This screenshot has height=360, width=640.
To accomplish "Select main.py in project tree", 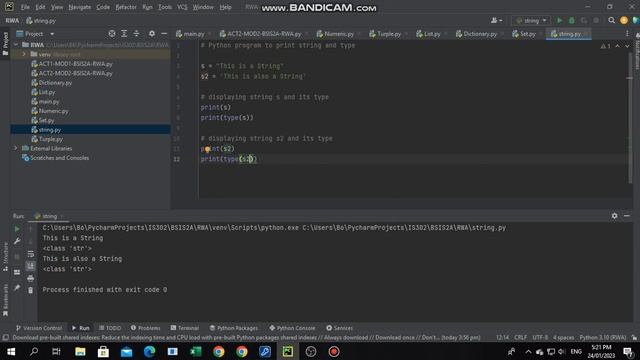I will [45, 102].
